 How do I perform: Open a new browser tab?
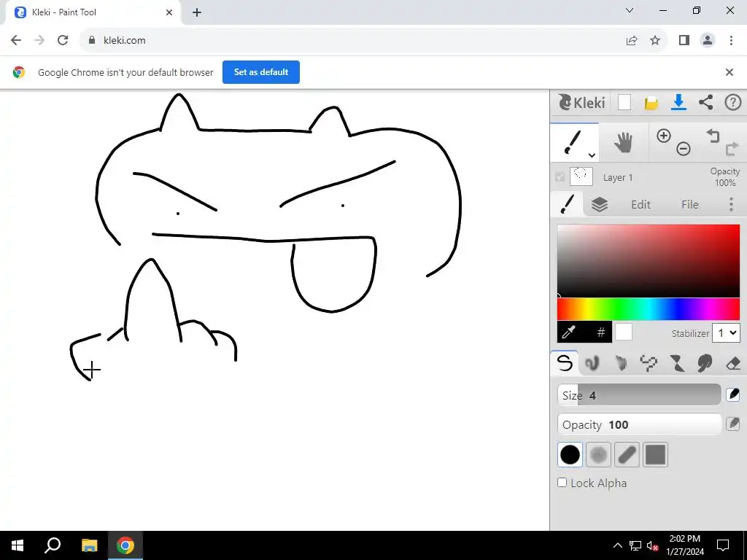click(197, 12)
